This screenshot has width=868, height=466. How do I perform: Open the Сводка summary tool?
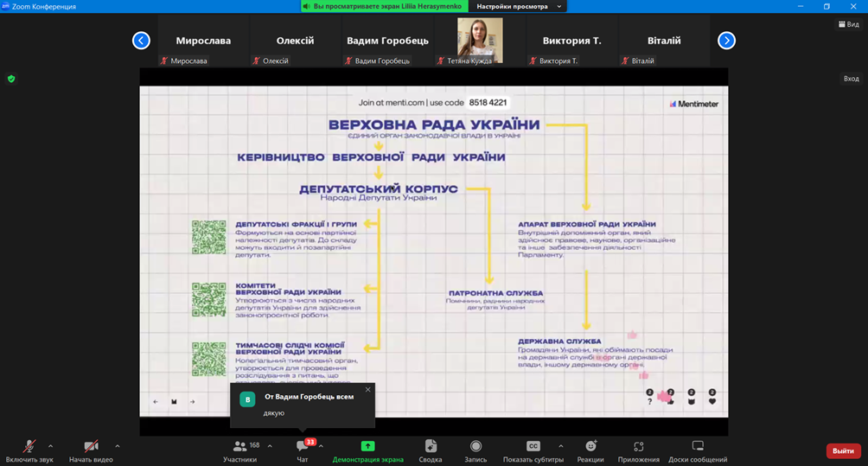click(431, 449)
